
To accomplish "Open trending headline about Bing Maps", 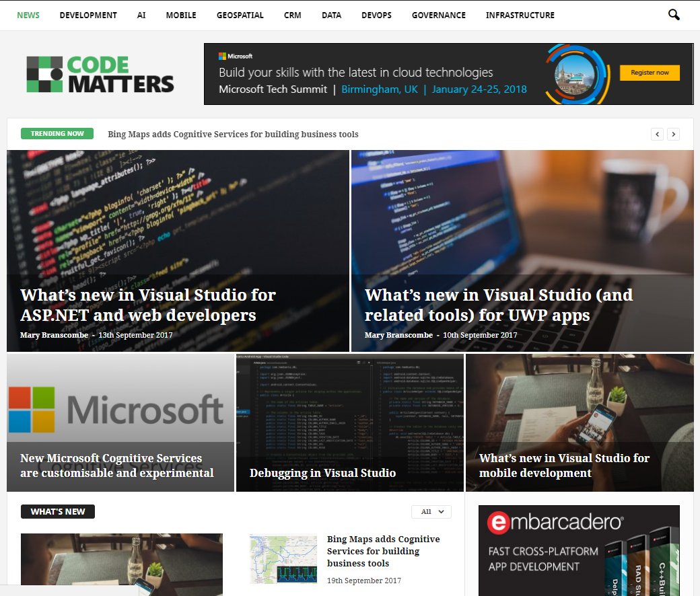I will tap(233, 135).
